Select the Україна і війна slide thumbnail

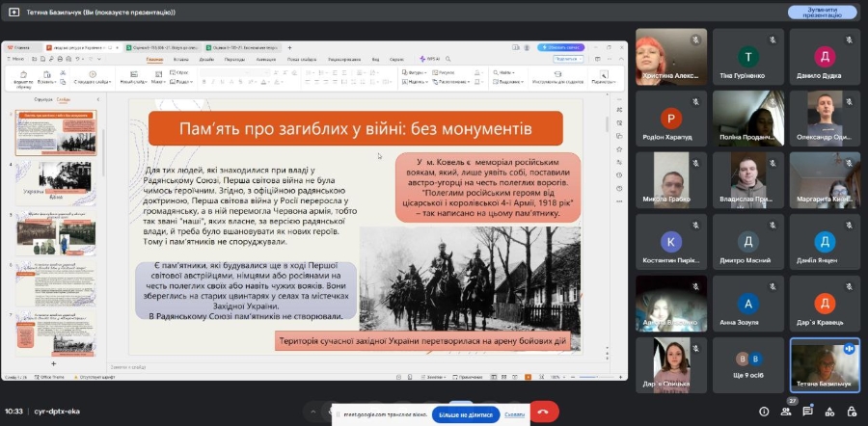[55, 183]
